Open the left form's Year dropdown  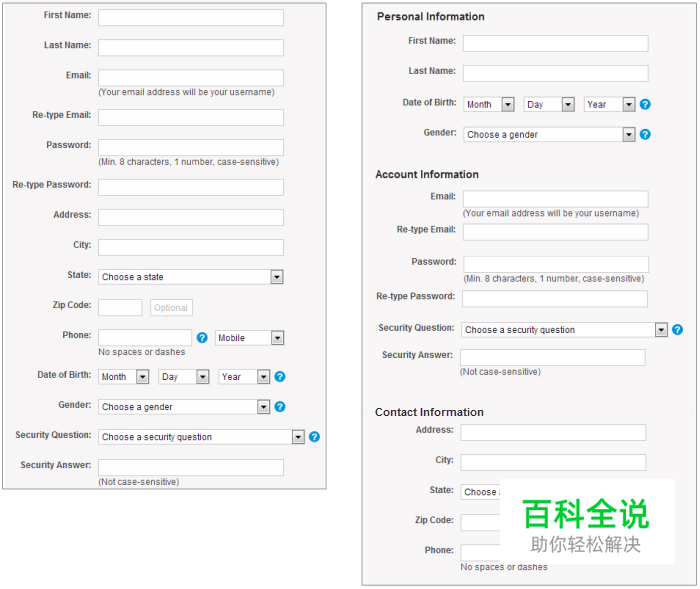point(244,377)
